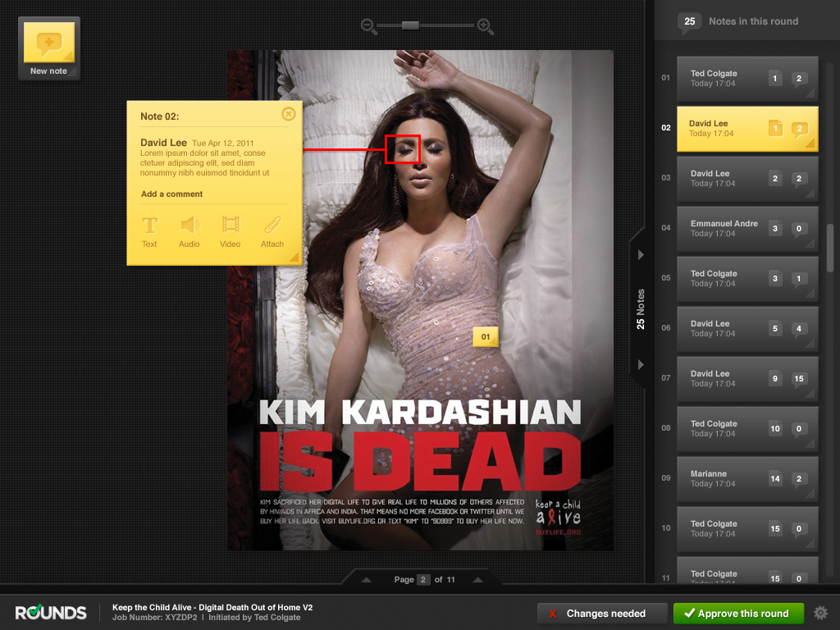Click the page icon showing 10 on note 08

pyautogui.click(x=774, y=428)
